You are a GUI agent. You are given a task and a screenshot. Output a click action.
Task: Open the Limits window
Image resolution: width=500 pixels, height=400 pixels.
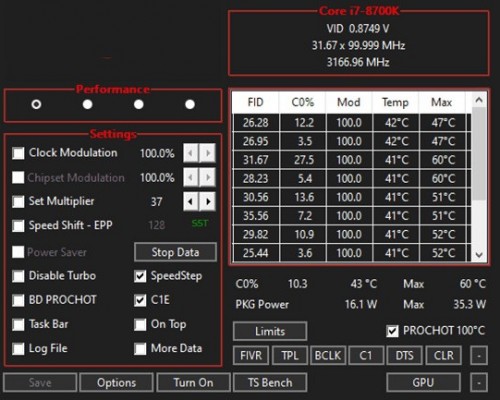click(x=270, y=331)
